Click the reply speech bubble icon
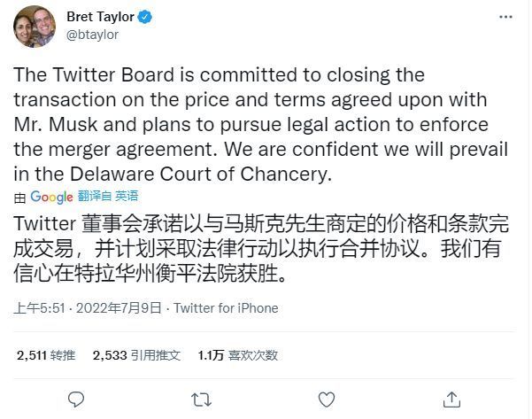The width and height of the screenshot is (532, 419). [77, 400]
